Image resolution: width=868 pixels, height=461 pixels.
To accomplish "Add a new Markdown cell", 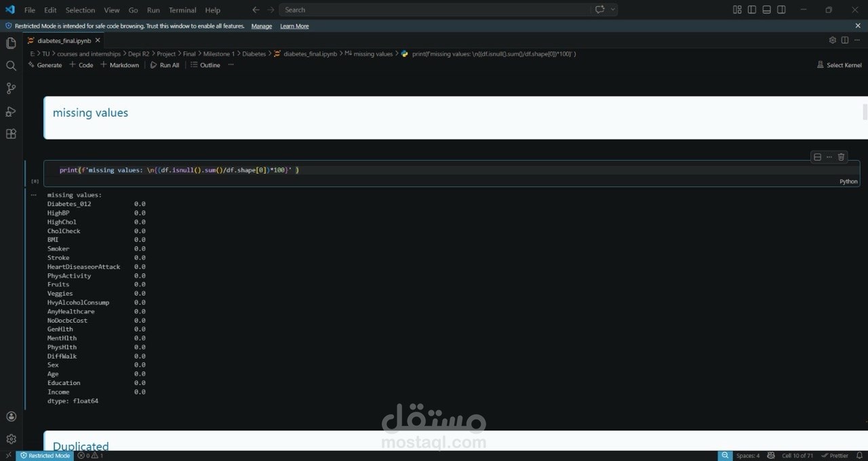I will pyautogui.click(x=119, y=65).
